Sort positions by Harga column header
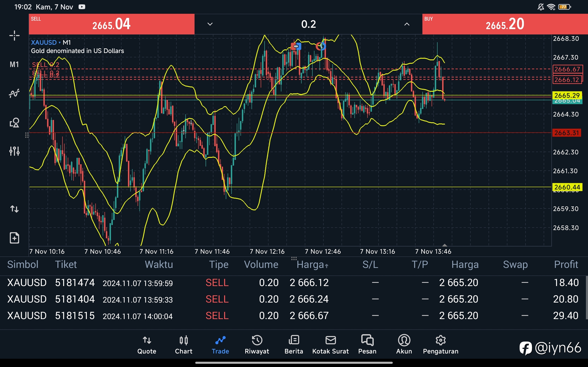Image resolution: width=588 pixels, height=367 pixels. coord(312,264)
